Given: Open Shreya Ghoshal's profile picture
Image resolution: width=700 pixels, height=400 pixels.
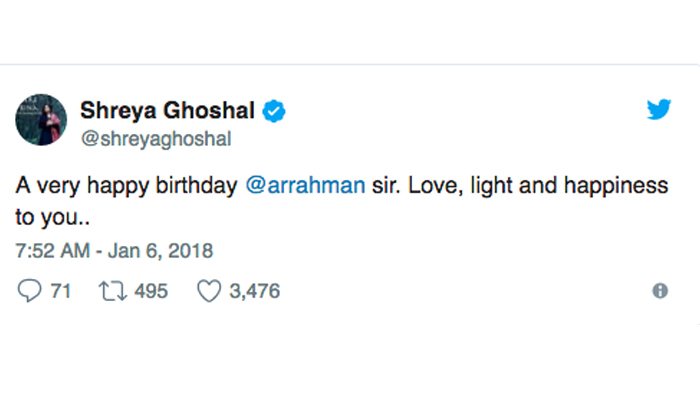Looking at the screenshot, I should pyautogui.click(x=41, y=122).
